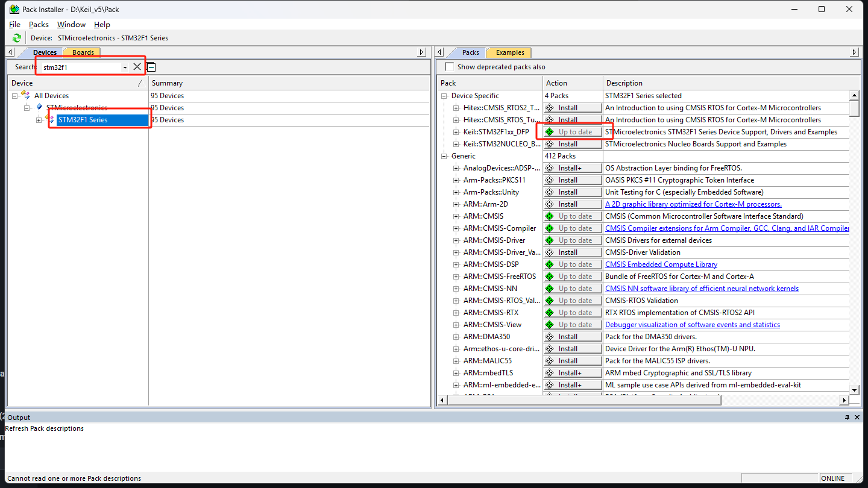Pin the Output panel
Image resolution: width=868 pixels, height=488 pixels.
pyautogui.click(x=847, y=418)
